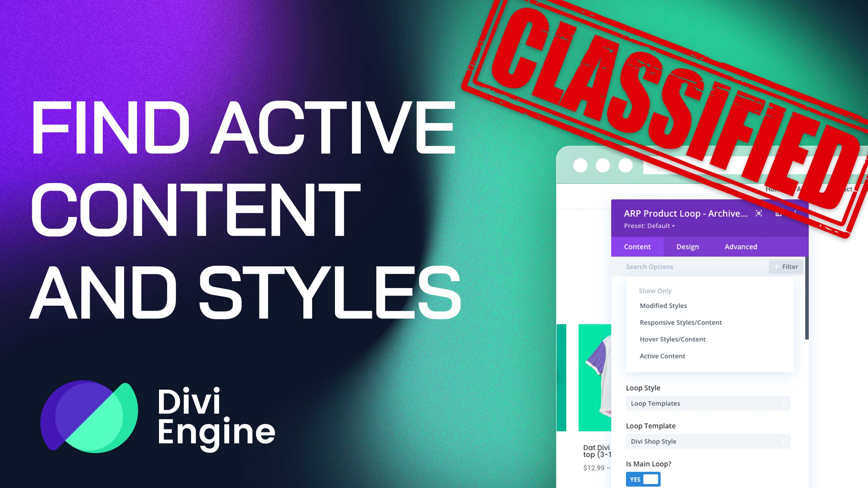Expand the Preset Default dropdown

[649, 226]
